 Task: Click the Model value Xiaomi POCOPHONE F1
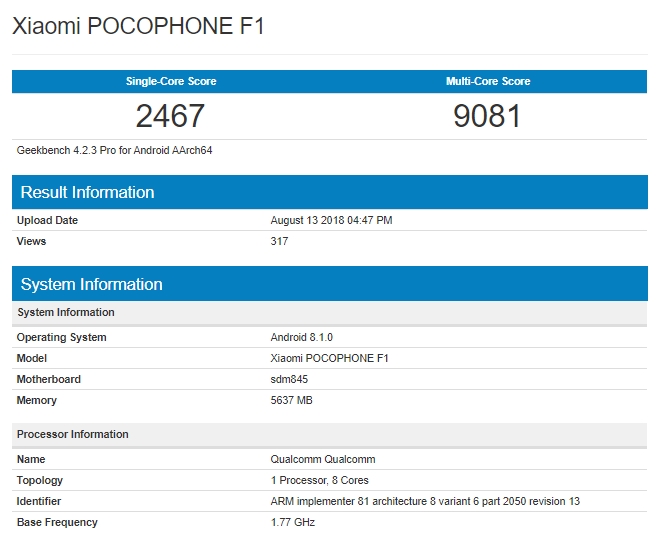(330, 358)
